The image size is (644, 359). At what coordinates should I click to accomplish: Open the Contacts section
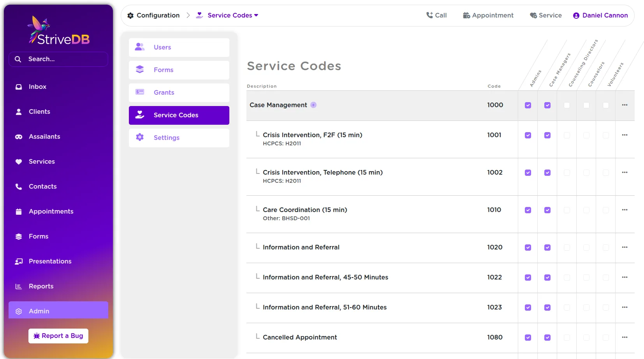click(42, 186)
